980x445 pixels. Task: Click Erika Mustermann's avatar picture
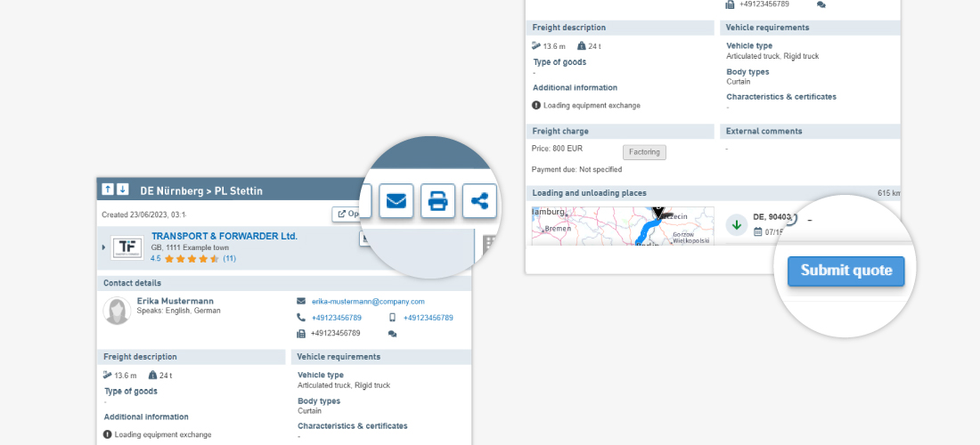coord(117,311)
